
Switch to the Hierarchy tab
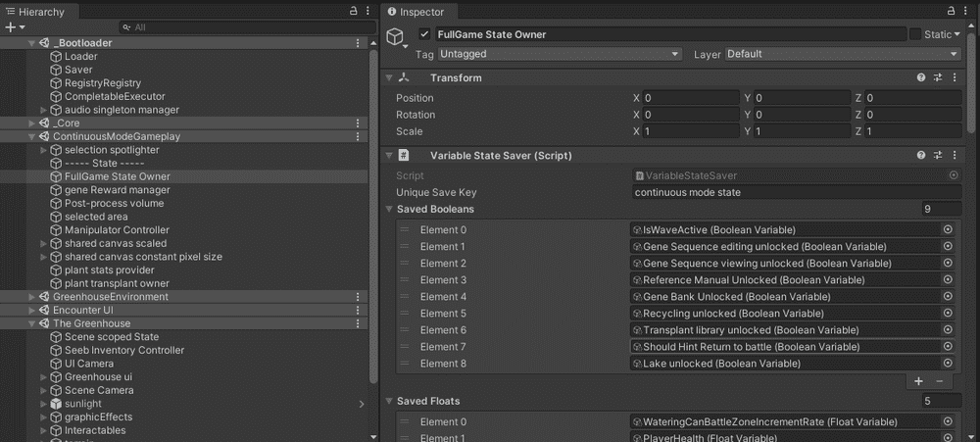click(39, 12)
